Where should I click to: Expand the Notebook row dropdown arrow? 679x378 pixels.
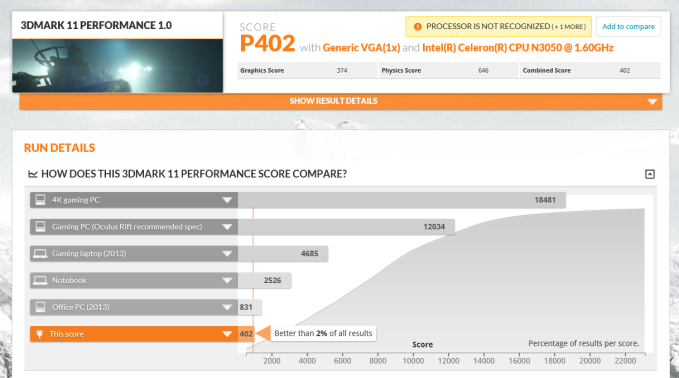pos(227,281)
